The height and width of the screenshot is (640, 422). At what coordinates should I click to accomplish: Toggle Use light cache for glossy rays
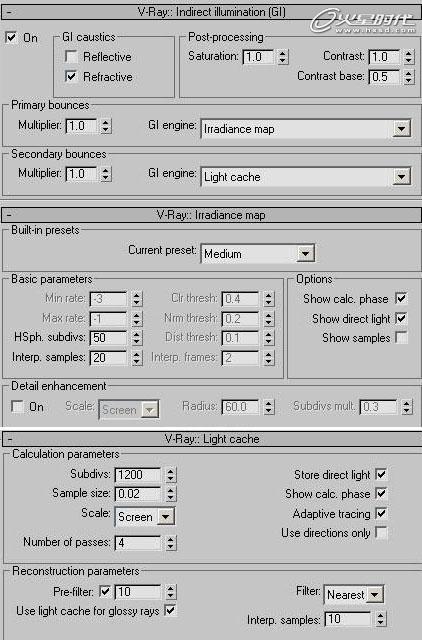(170, 611)
